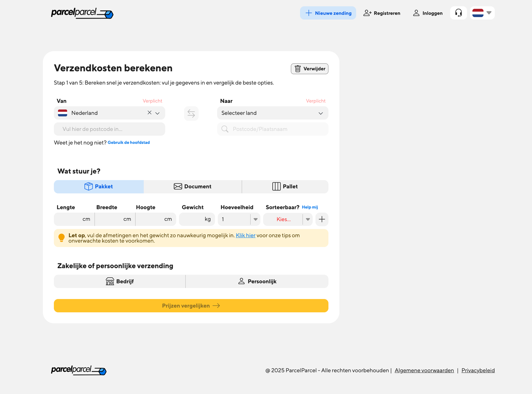
Task: Expand the Van country dropdown chevron
Action: [157, 113]
